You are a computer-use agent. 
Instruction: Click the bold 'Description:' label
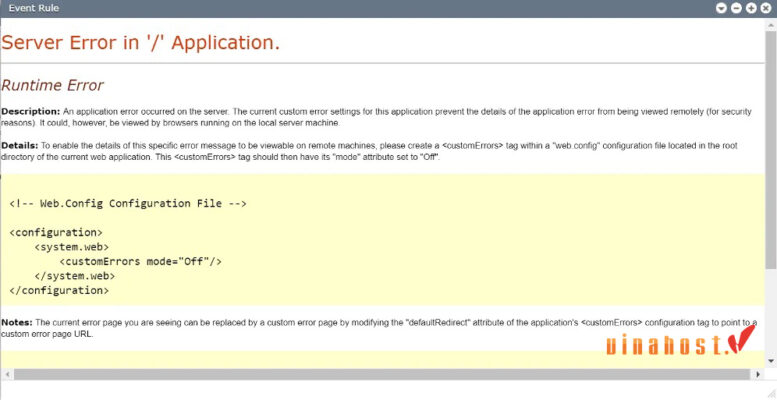[x=31, y=111]
